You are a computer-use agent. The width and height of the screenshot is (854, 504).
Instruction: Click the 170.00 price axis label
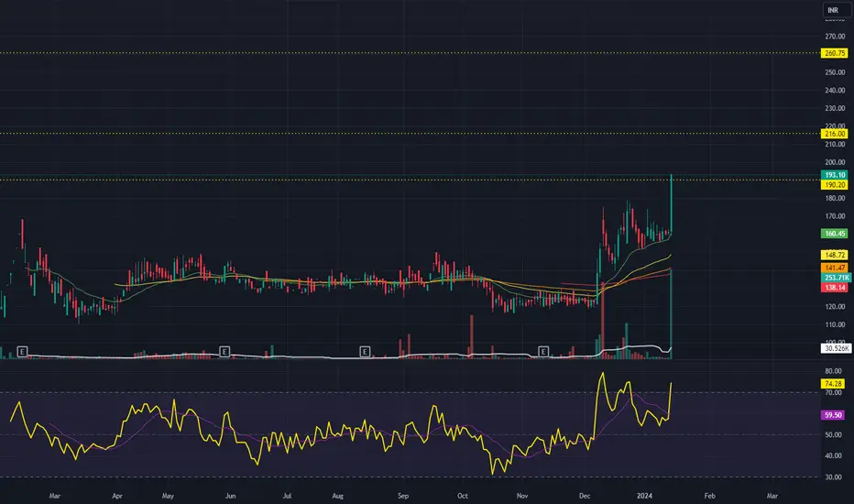point(835,216)
